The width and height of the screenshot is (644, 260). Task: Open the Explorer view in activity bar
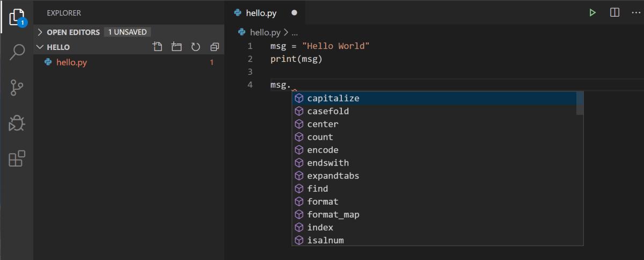coord(17,17)
